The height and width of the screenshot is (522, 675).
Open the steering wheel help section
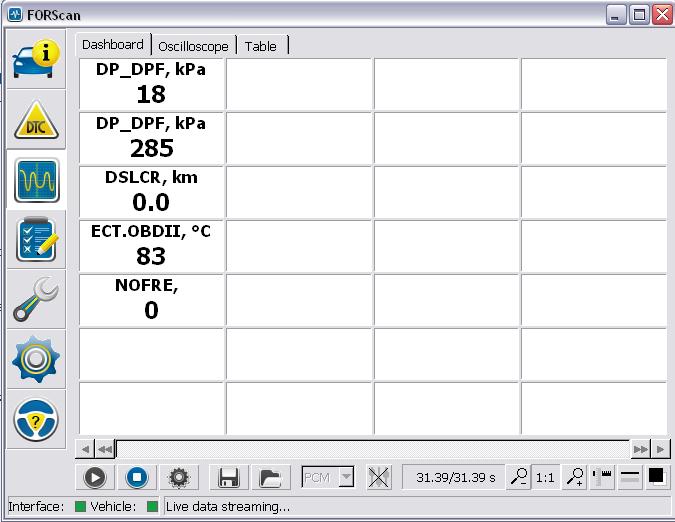tap(36, 419)
